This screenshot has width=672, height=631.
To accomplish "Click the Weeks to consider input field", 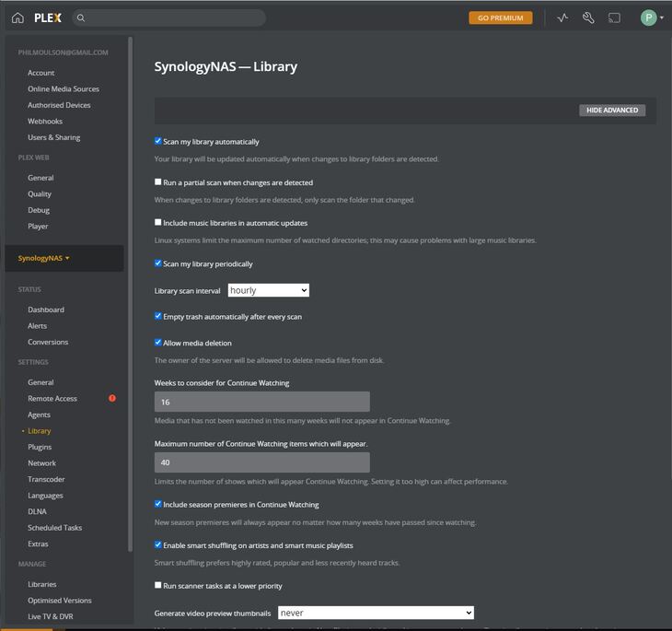I will point(262,402).
